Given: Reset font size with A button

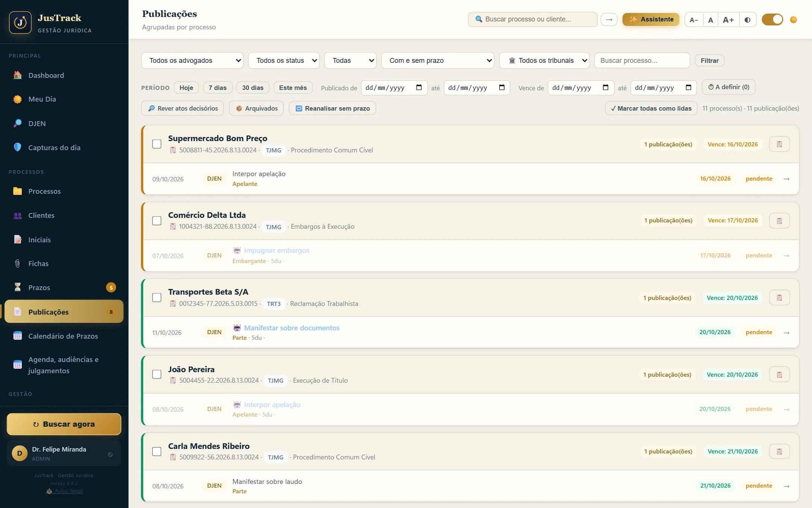Looking at the screenshot, I should tap(710, 20).
